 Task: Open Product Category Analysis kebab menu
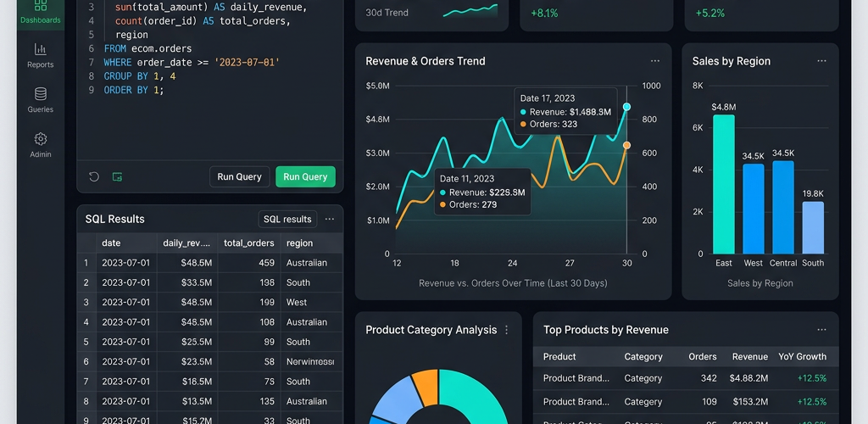(x=506, y=330)
